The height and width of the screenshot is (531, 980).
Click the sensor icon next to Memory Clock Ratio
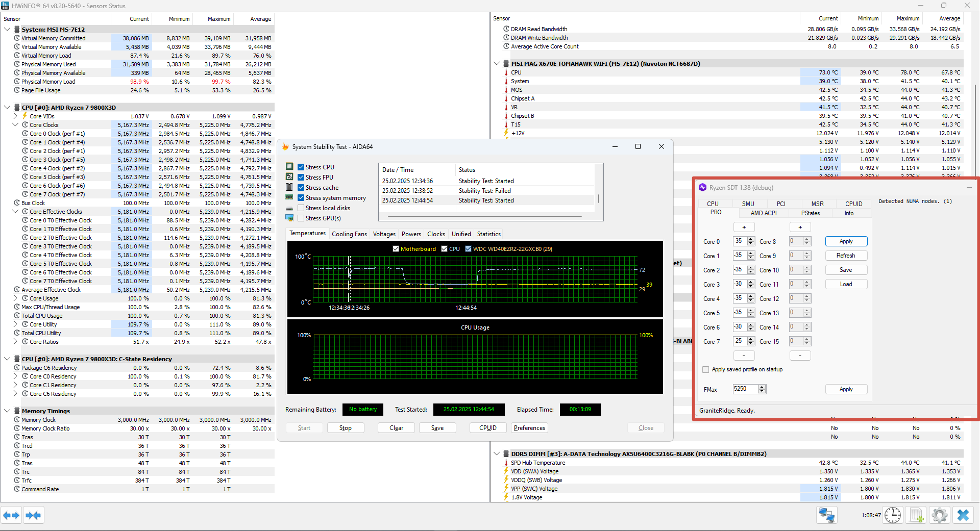coord(17,428)
